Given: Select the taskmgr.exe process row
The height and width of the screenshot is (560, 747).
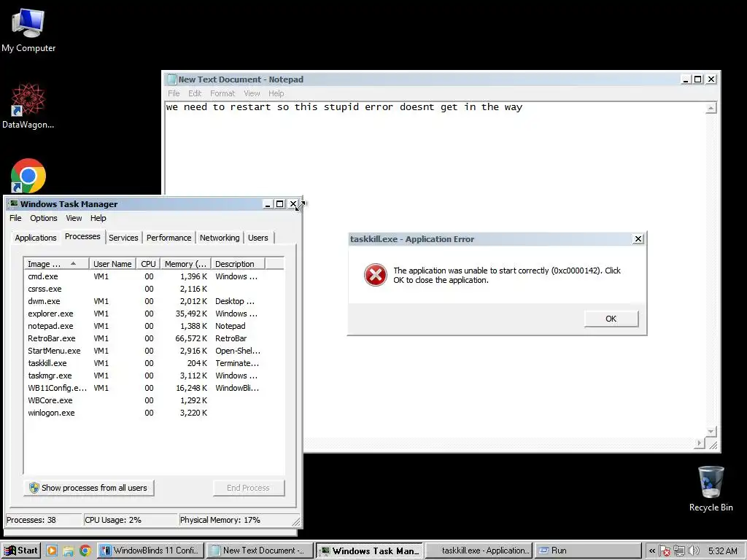Looking at the screenshot, I should pyautogui.click(x=153, y=376).
